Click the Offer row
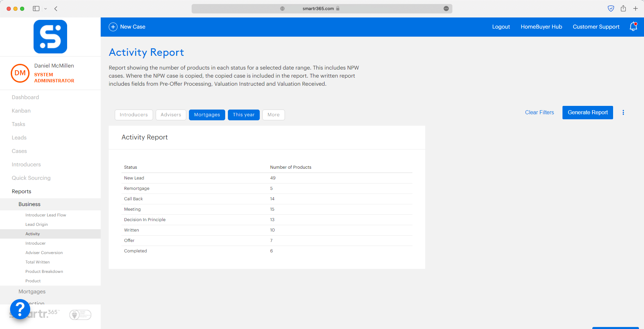Screen dimensions: 644x329 click(x=267, y=241)
